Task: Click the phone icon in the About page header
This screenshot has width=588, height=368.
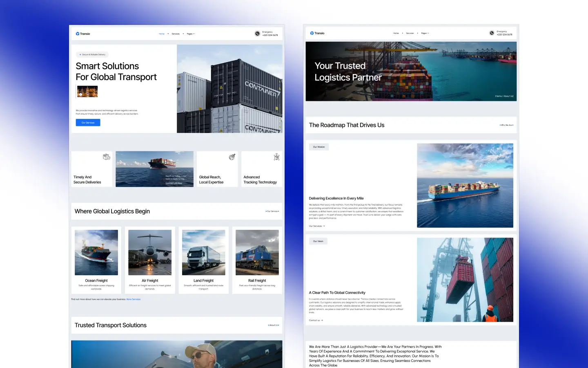Action: [x=492, y=33]
